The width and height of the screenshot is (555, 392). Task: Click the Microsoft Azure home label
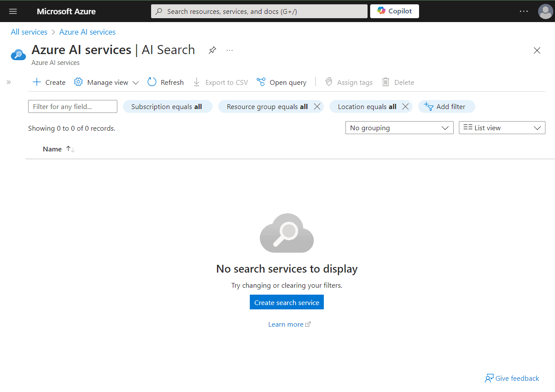[66, 11]
